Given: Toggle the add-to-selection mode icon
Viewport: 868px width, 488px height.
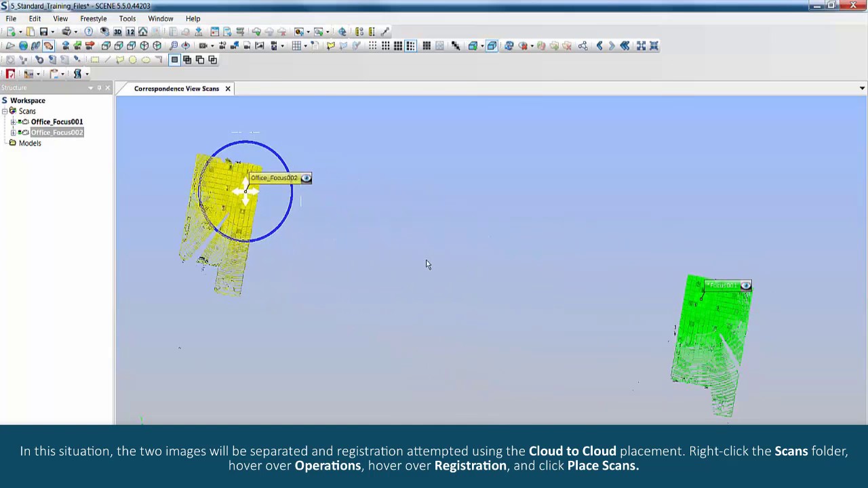Looking at the screenshot, I should (x=187, y=60).
